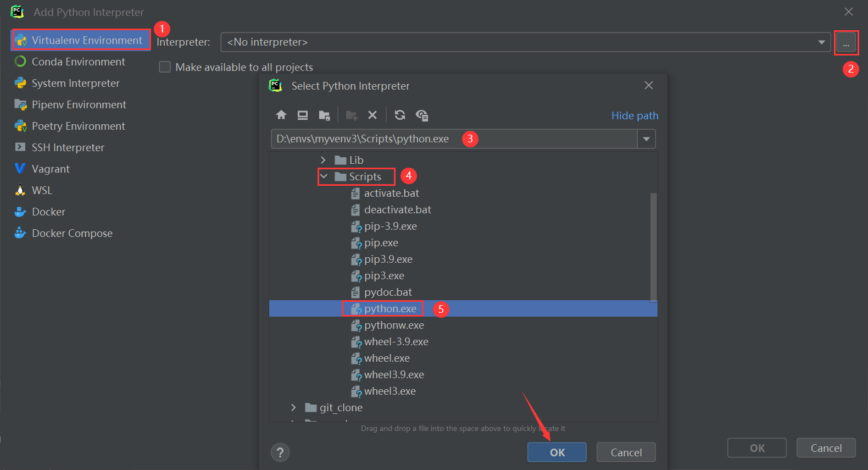Click the Vagrant V icon in sidebar
Screen dimensions: 868x470
click(x=20, y=169)
